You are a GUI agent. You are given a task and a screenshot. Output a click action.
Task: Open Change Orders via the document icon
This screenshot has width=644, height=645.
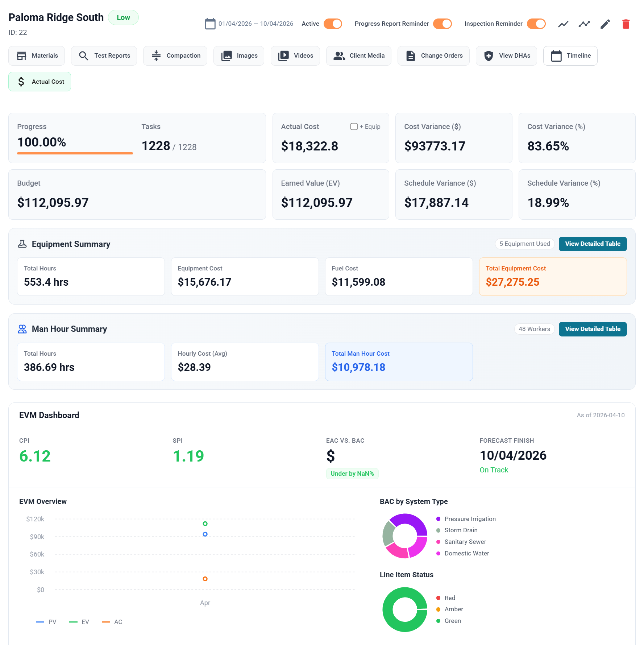pyautogui.click(x=411, y=56)
